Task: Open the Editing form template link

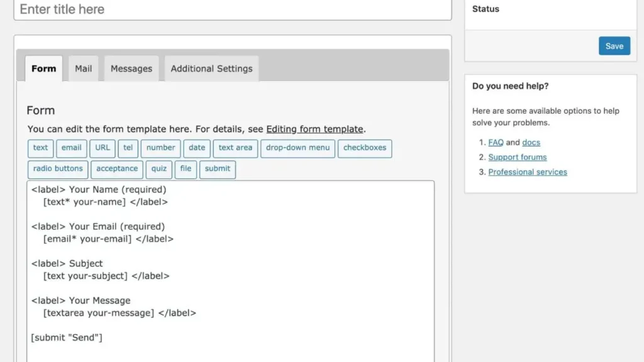Action: click(314, 129)
